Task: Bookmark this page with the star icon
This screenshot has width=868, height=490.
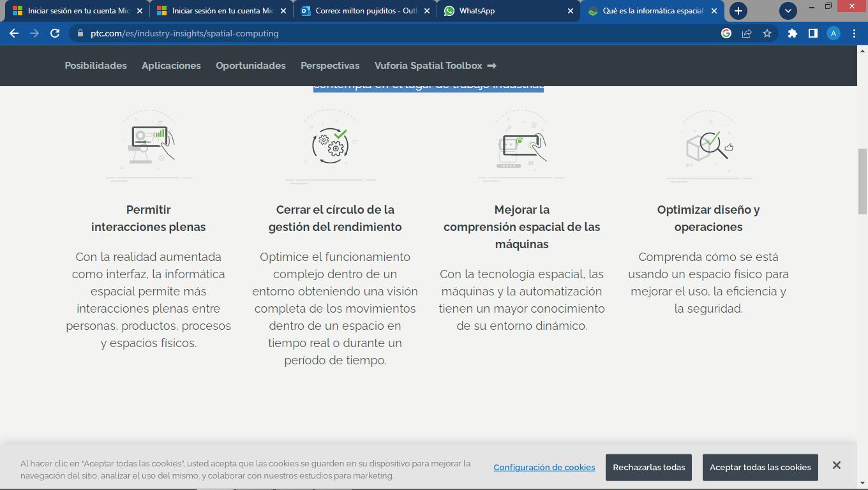Action: pos(767,33)
